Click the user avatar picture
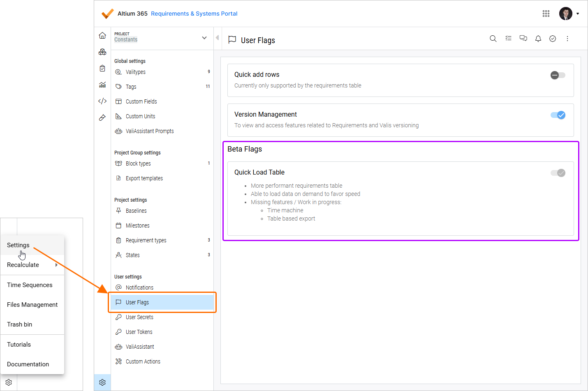Image resolution: width=588 pixels, height=391 pixels. point(566,14)
